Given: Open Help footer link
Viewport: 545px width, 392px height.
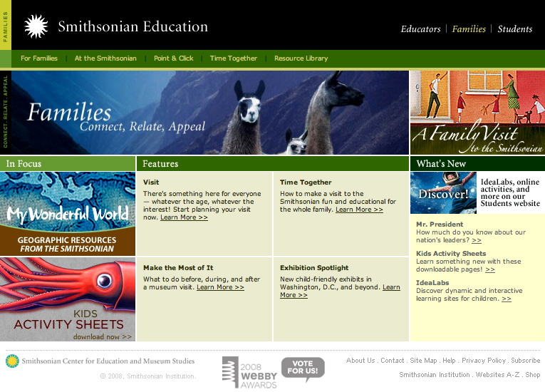Looking at the screenshot, I should tap(449, 361).
